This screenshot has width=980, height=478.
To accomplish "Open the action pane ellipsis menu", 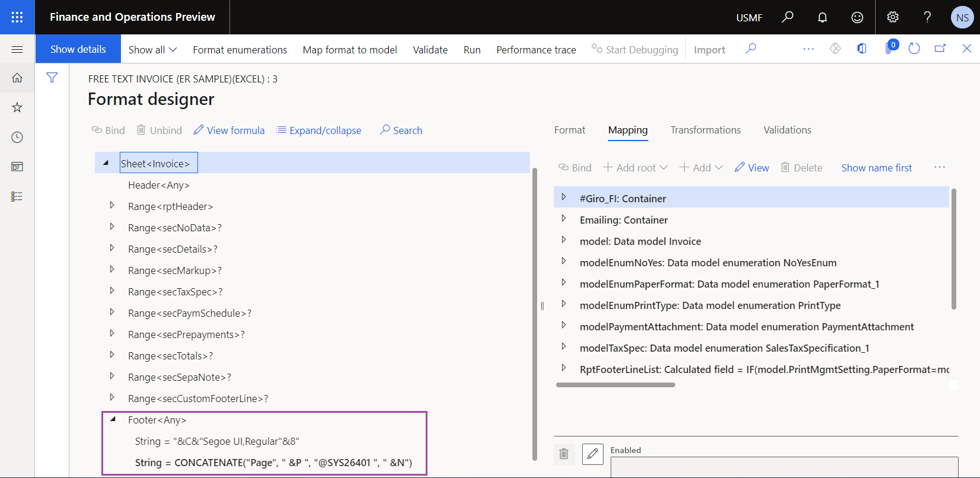I will [x=809, y=49].
